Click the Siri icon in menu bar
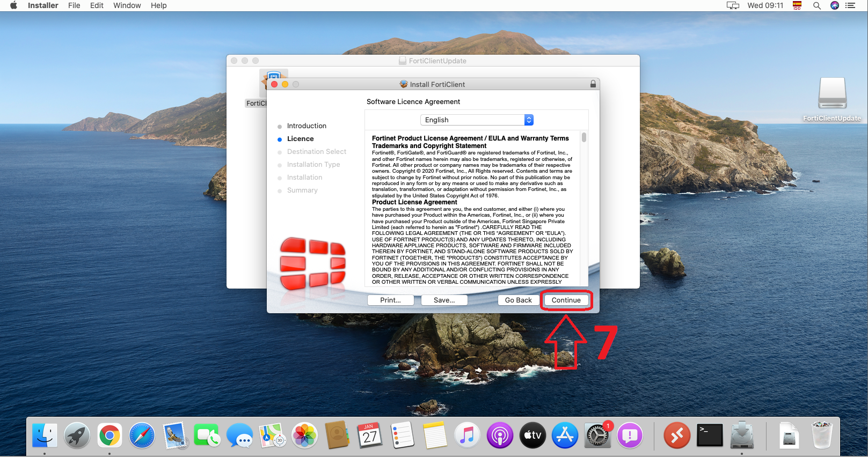868x457 pixels. point(834,5)
